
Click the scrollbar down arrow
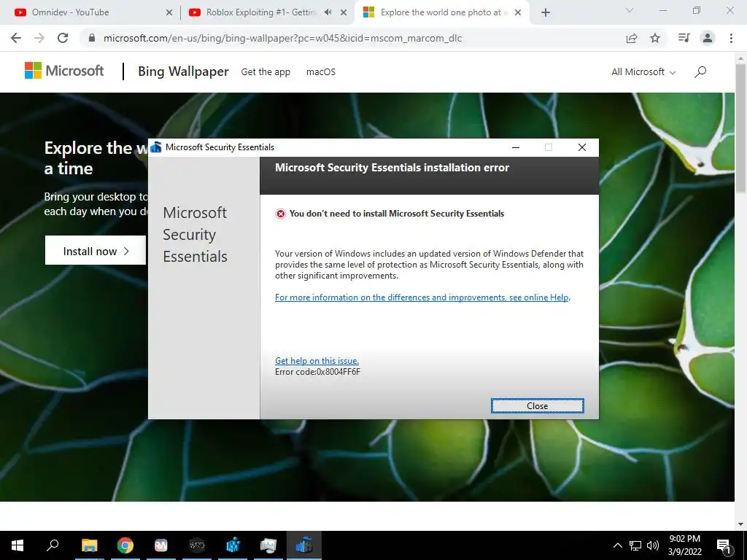(x=740, y=524)
